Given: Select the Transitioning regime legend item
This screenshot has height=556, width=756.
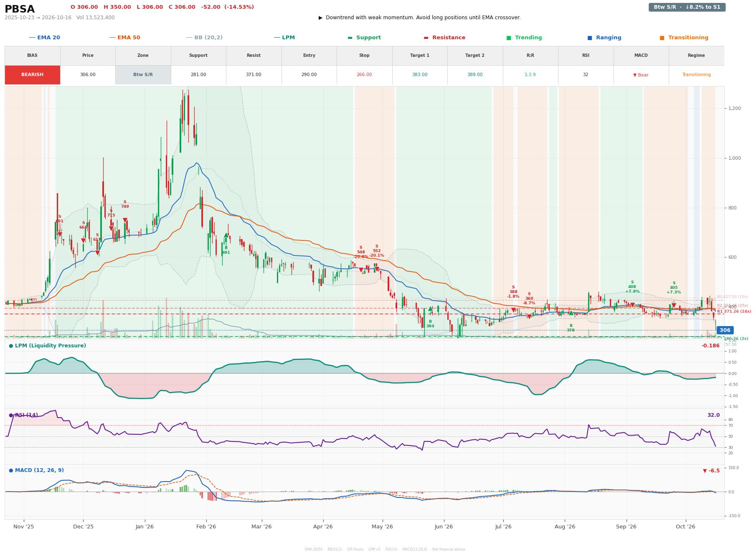Looking at the screenshot, I should point(684,38).
